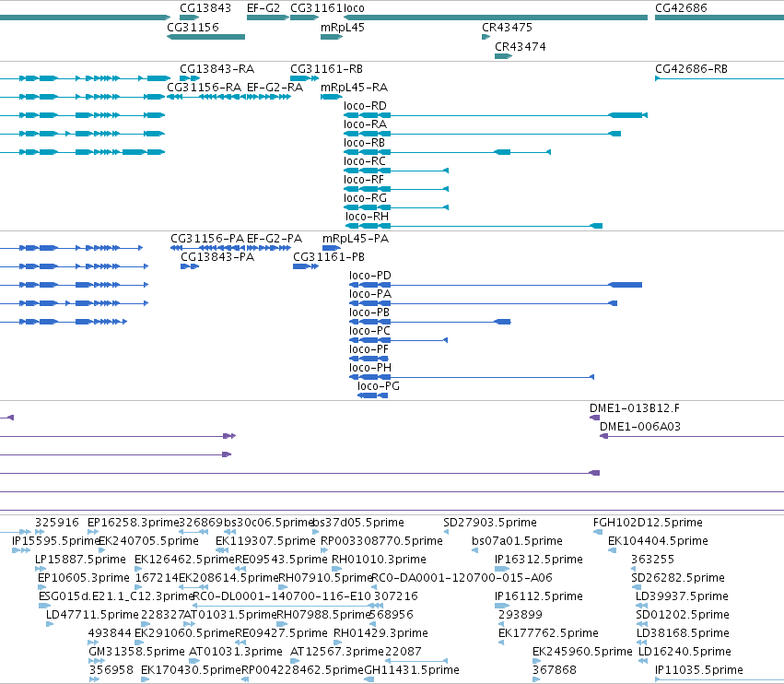Select the LD16240.5prime EST label
The height and width of the screenshot is (684, 784).
[x=685, y=652]
